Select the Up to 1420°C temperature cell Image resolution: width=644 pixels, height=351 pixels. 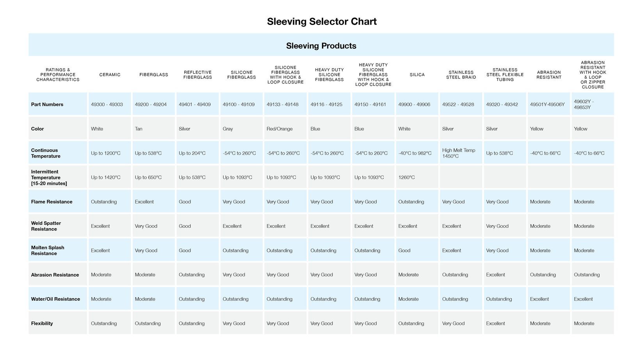pos(106,177)
